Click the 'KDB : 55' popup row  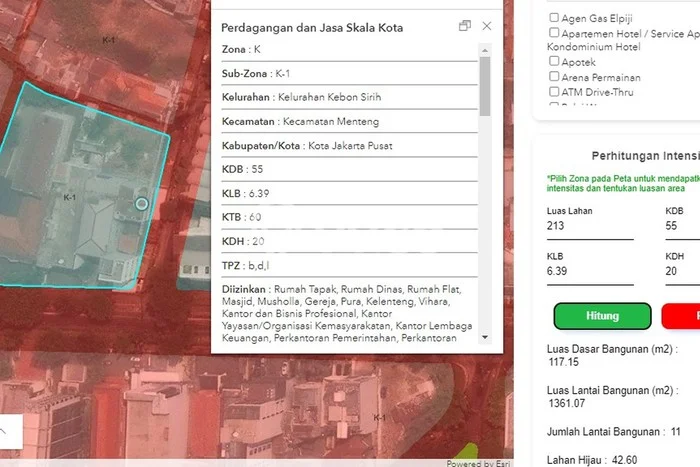(x=349, y=169)
